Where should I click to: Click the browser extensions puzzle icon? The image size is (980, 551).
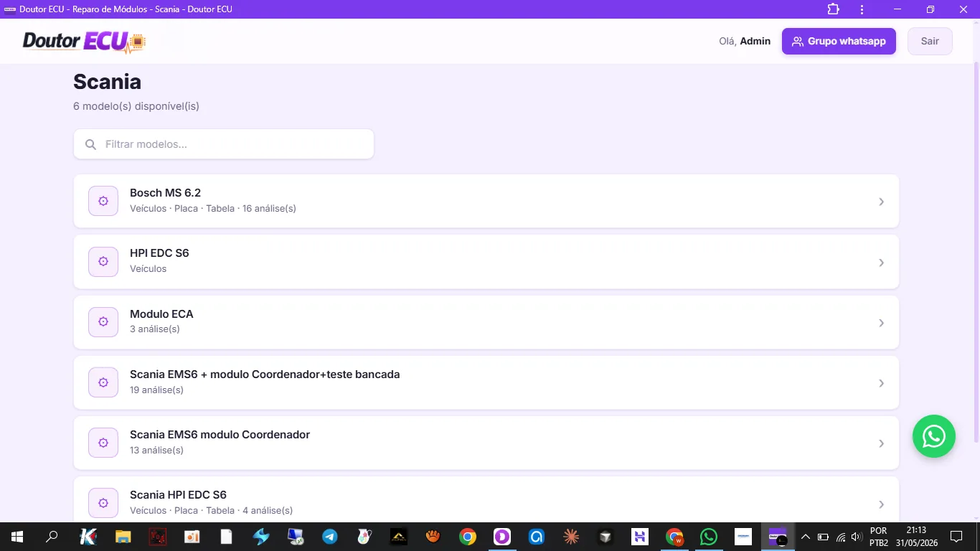[x=833, y=9]
